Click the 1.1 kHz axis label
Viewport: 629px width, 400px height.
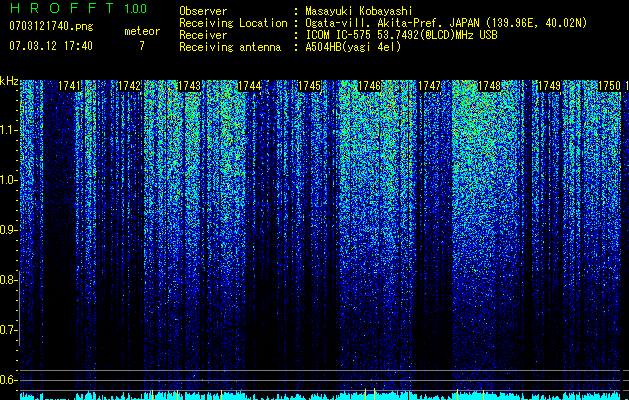8,130
